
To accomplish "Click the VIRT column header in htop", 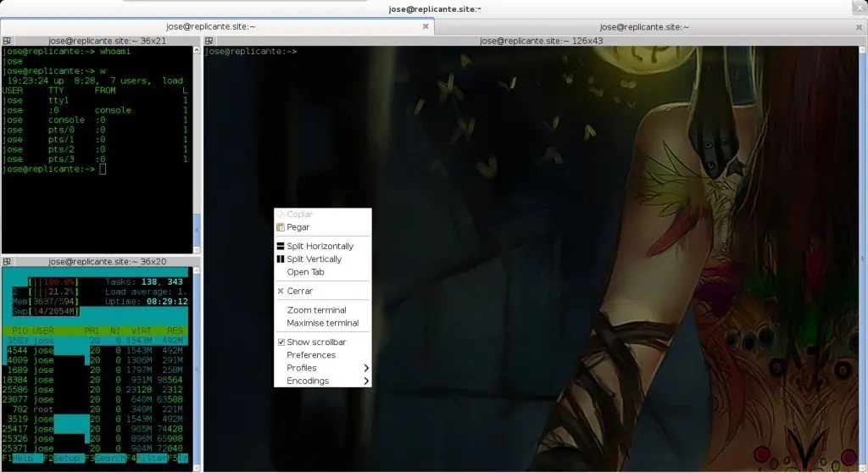I will 142,331.
